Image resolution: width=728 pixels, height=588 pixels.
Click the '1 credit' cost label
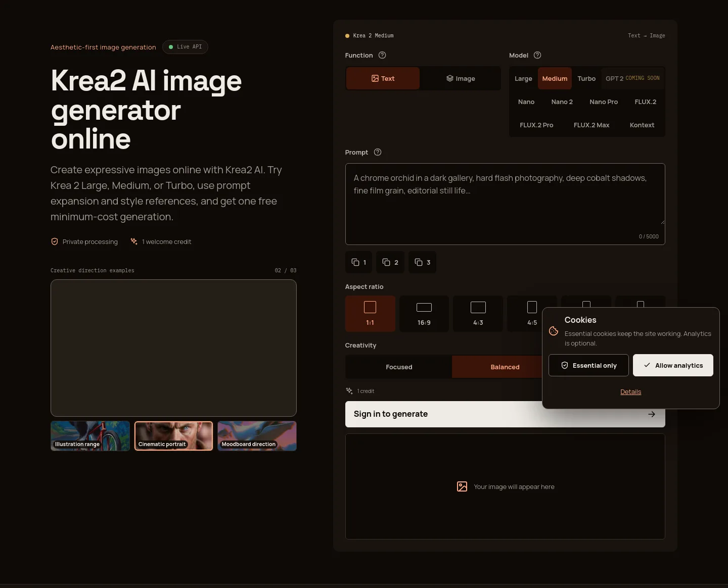(x=366, y=391)
